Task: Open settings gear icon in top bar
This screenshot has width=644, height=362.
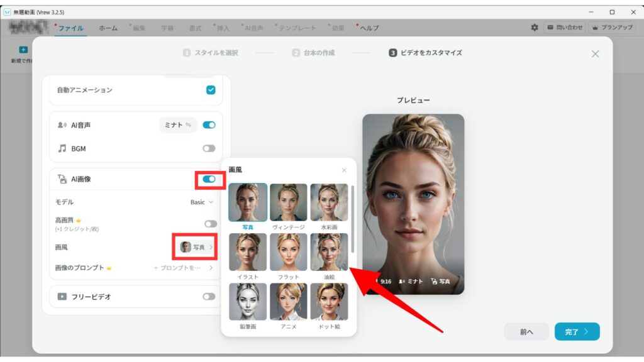Action: (535, 28)
